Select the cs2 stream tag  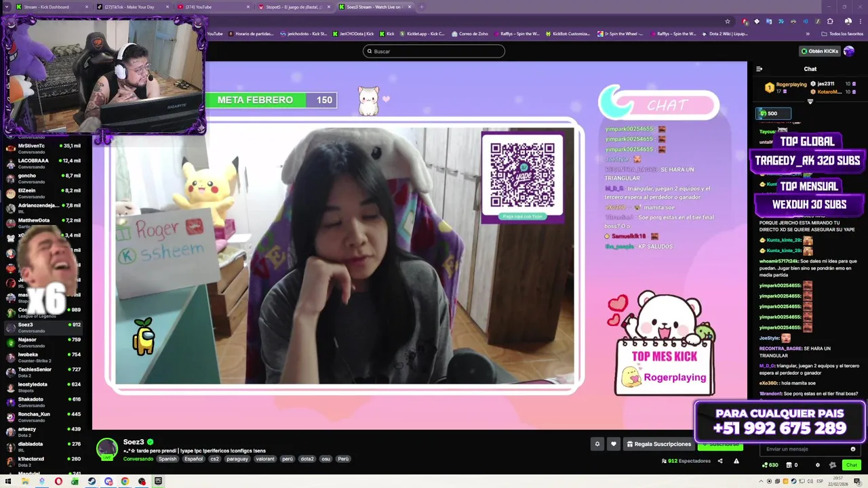coord(214,459)
